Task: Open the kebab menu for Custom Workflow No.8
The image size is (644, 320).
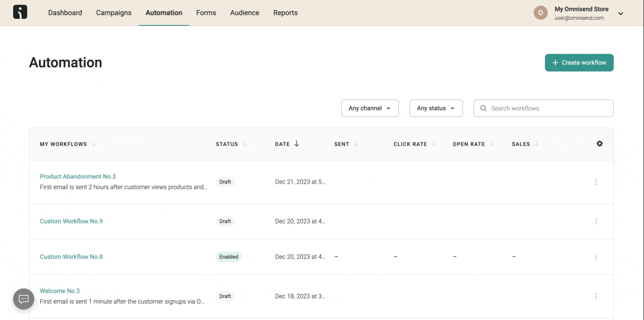Action: tap(596, 257)
